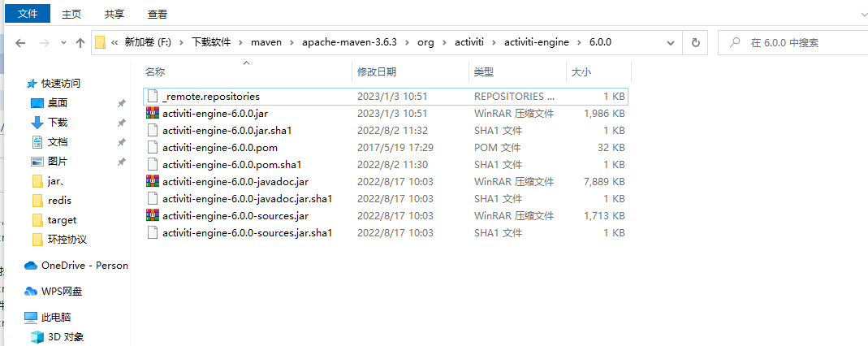Click the folder icon in address bar
The height and width of the screenshot is (346, 868).
pos(100,42)
